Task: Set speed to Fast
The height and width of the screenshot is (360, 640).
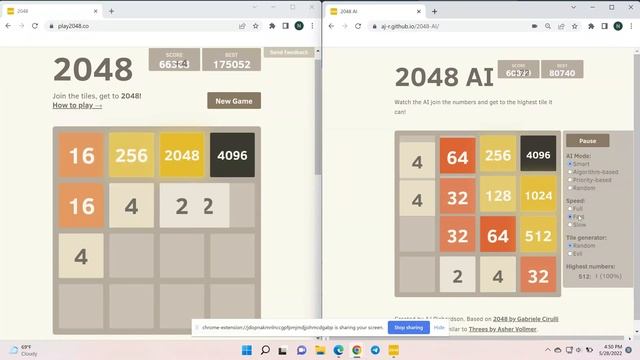Action: tap(570, 217)
